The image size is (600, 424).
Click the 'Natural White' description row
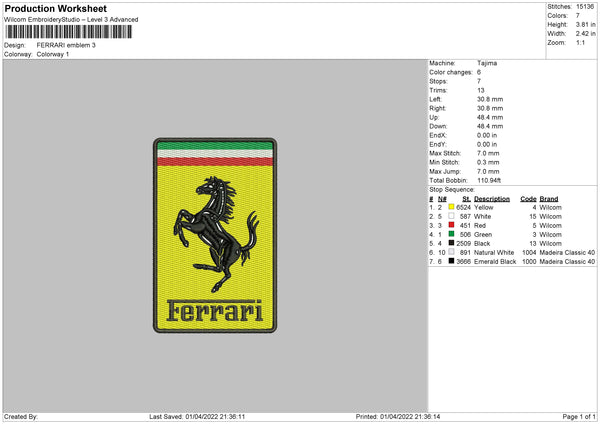(x=494, y=253)
